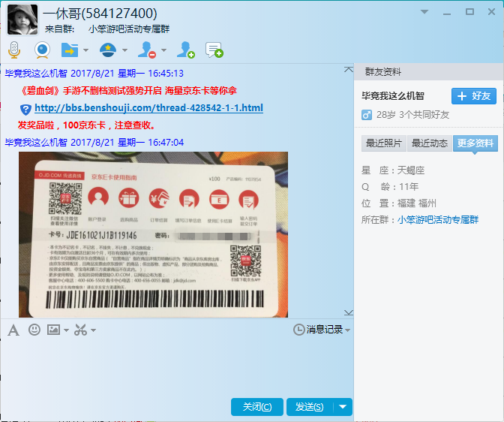Expand the 消息记录 dropdown arrow
This screenshot has width=504, height=422.
click(347, 330)
